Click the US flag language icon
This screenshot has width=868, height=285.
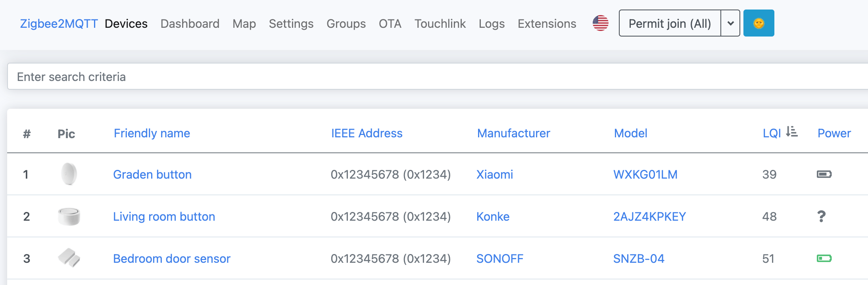(x=600, y=23)
